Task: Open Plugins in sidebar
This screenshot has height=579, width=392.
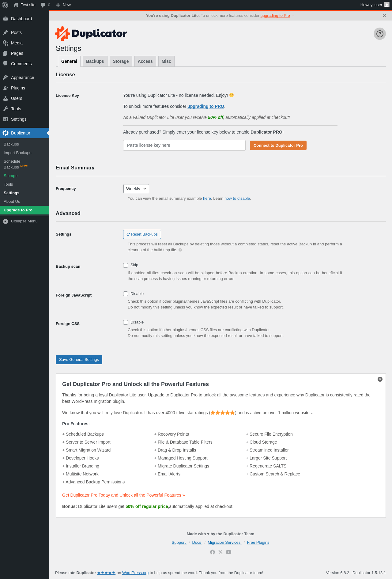Action: point(24,88)
